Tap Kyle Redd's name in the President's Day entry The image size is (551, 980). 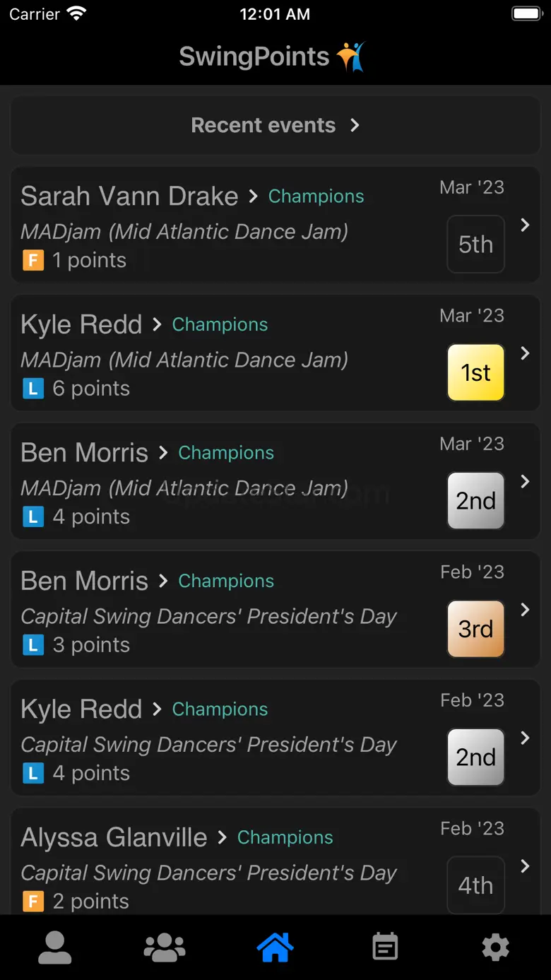click(x=81, y=709)
